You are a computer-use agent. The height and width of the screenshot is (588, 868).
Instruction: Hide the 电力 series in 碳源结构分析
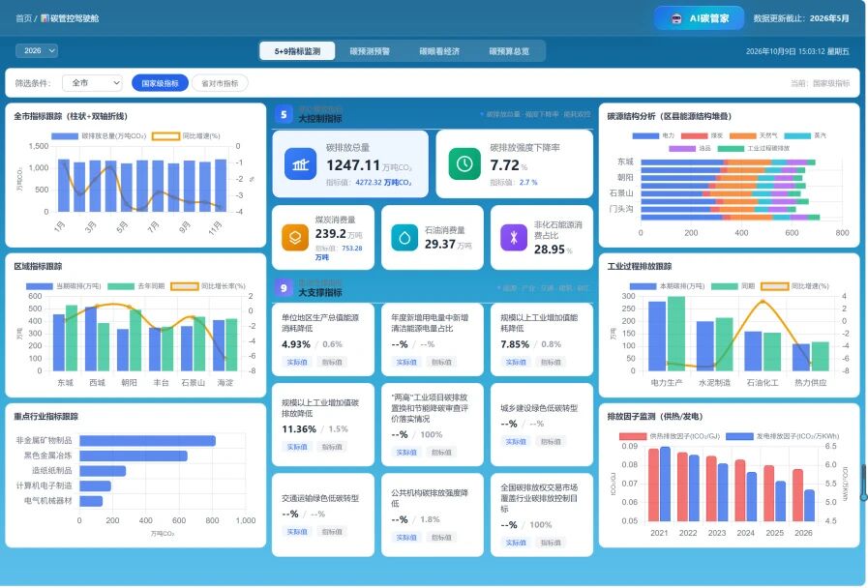click(654, 135)
